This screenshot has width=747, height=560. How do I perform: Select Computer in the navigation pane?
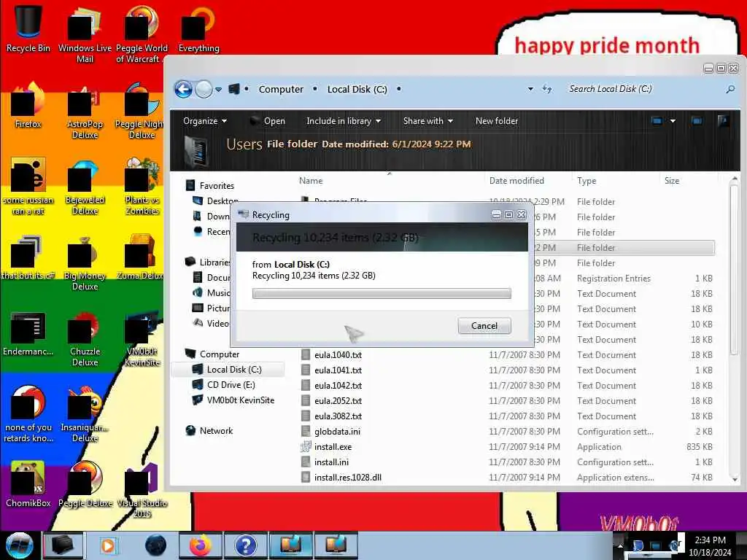coord(219,354)
